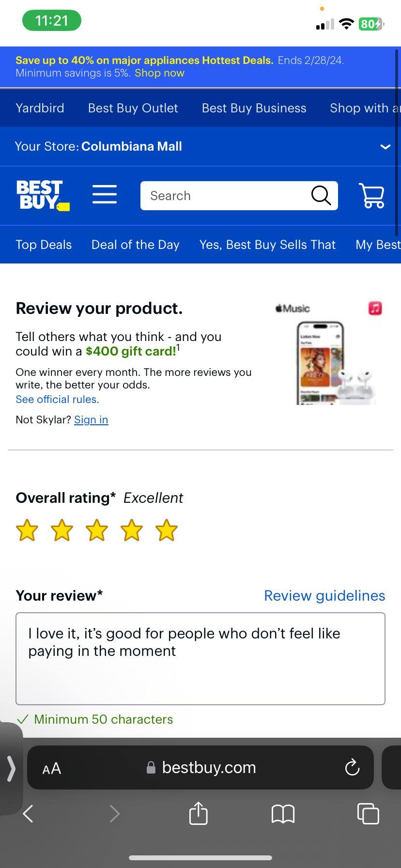Tap the Safari tabs overview icon
Screen dimensions: 401x868
click(x=368, y=814)
